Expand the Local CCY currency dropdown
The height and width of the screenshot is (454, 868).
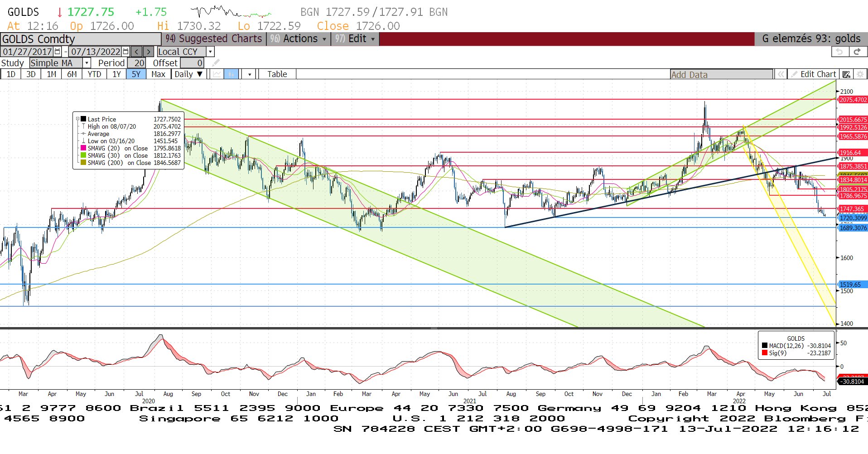click(210, 52)
